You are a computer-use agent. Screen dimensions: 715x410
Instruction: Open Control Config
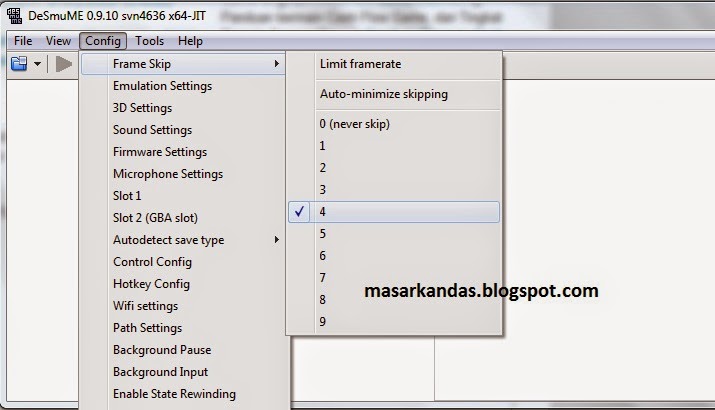click(183, 262)
